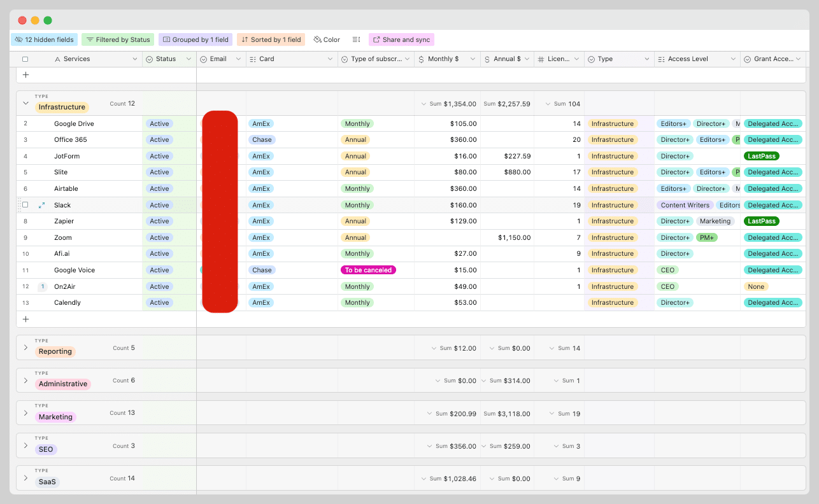Click the 12 hidden fields button
Screen dimensions: 819x504
45,39
